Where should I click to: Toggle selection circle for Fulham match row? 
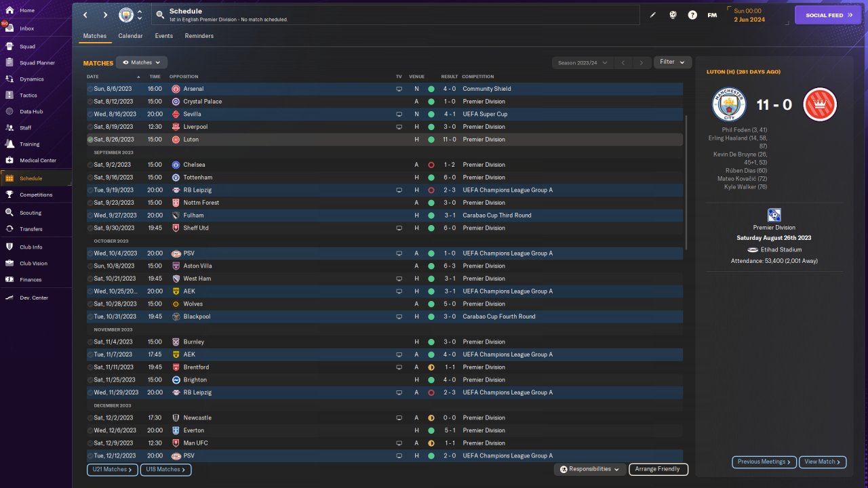[x=90, y=216]
